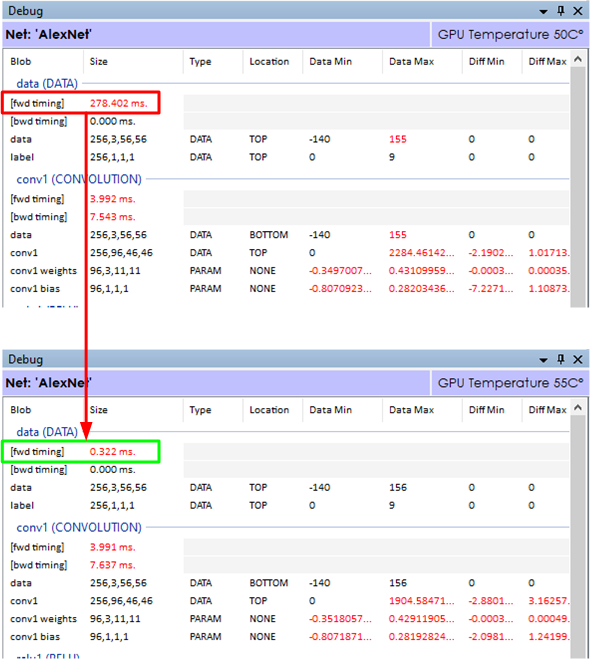Close the upper Debug panel
The height and width of the screenshot is (659, 590).
(x=578, y=11)
